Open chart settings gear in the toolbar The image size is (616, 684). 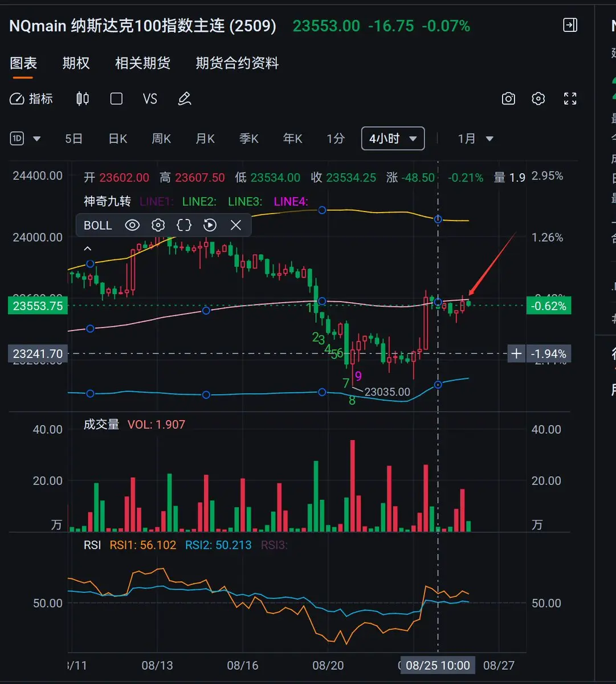(539, 99)
